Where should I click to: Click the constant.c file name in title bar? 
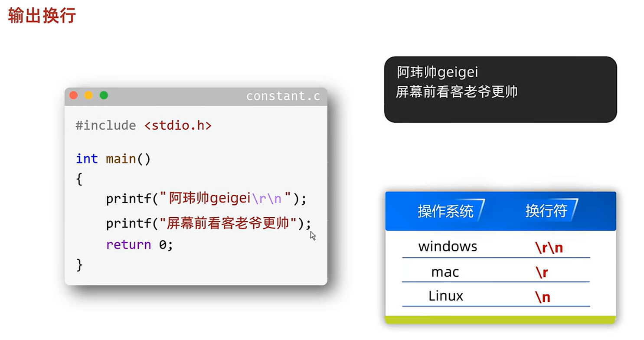[283, 96]
